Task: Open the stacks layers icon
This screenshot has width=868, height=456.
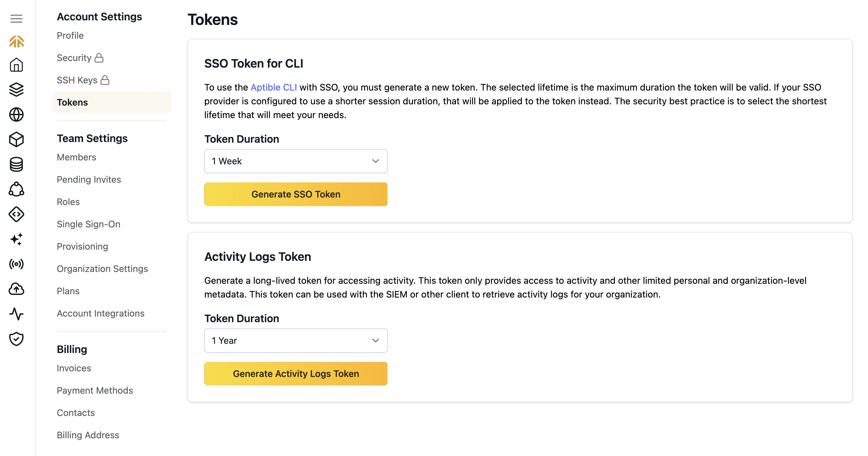Action: [x=16, y=90]
